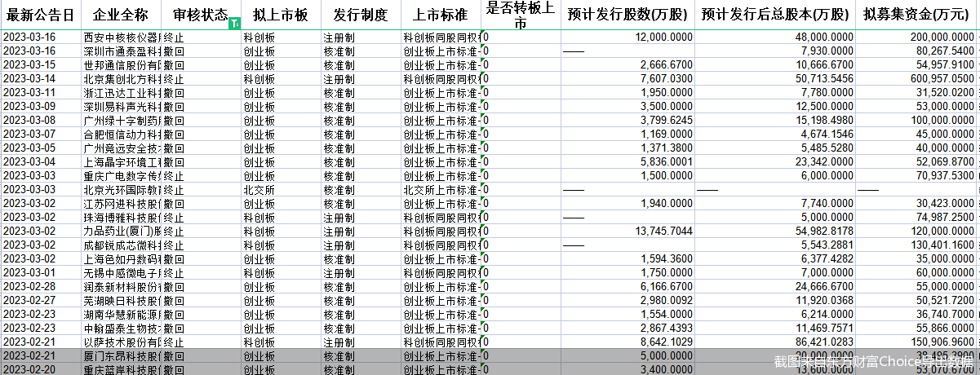Select the 企业全称 column header
Screen dimensions: 980x375
click(121, 15)
